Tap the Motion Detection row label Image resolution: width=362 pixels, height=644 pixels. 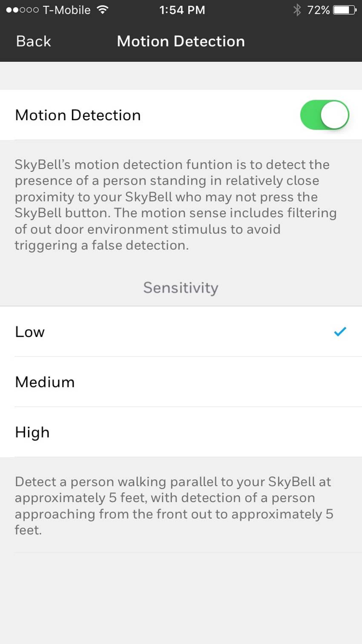pyautogui.click(x=78, y=115)
